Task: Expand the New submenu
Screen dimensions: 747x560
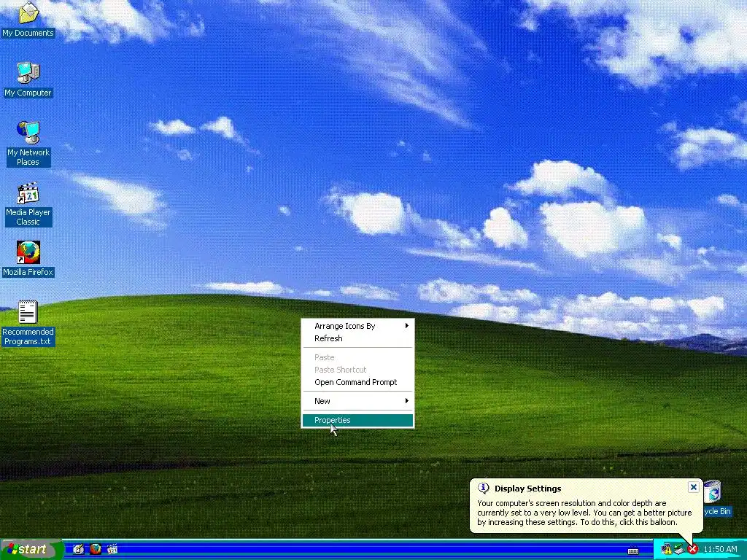Action: pos(357,402)
